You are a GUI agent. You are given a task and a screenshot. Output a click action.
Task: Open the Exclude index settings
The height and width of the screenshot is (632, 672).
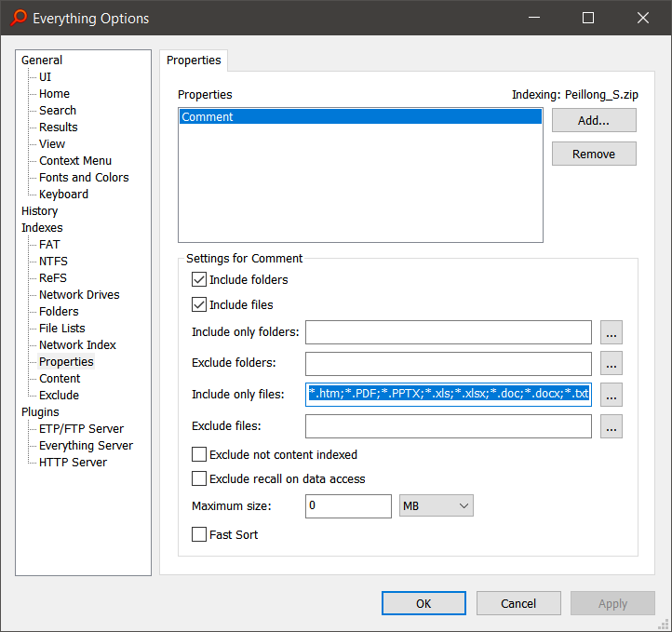pos(60,395)
